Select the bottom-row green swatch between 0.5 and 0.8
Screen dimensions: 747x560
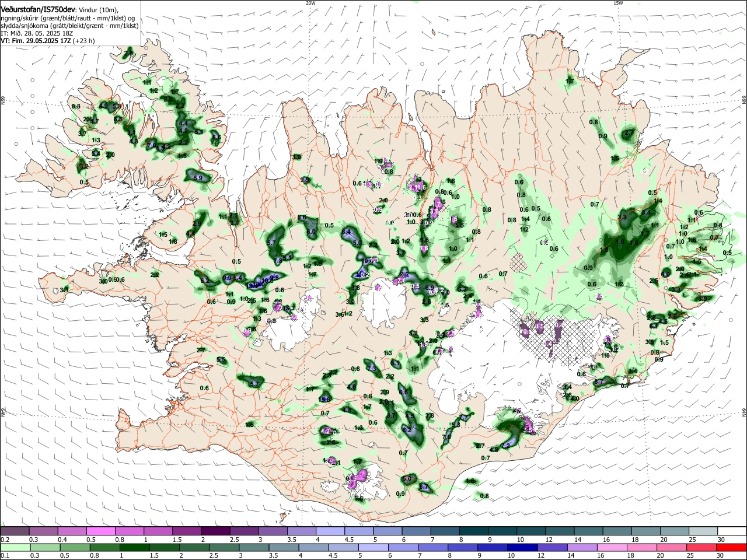tap(74, 547)
